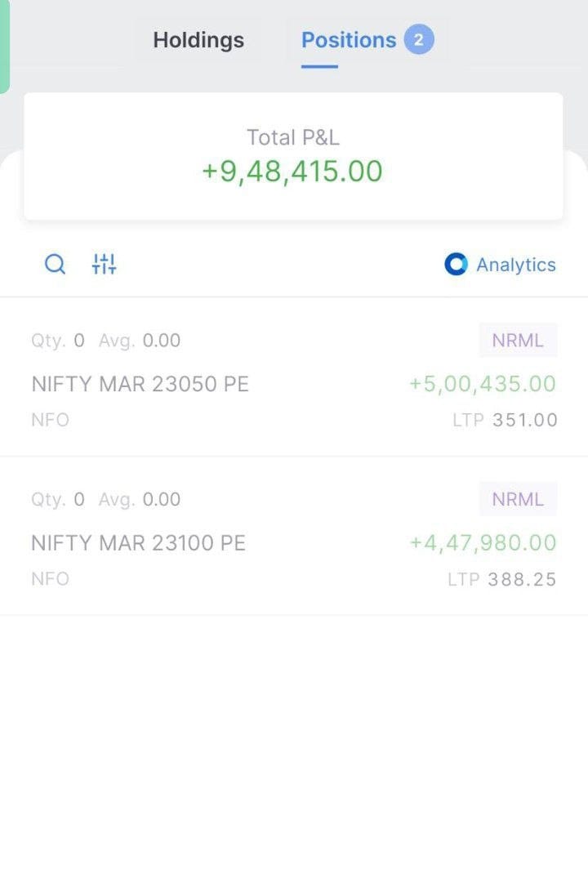The height and width of the screenshot is (874, 588).
Task: Click the +5,00,435.00 profit value
Action: click(483, 384)
